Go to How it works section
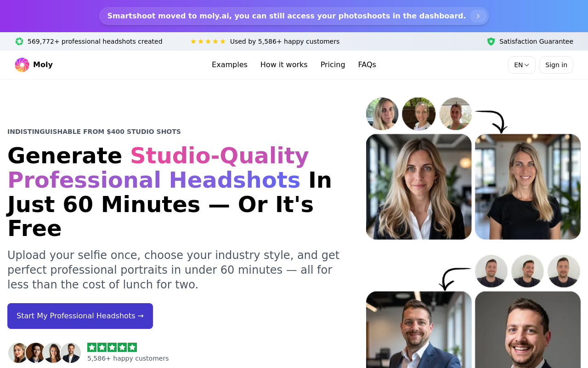Viewport: 588px width, 368px height. point(284,65)
